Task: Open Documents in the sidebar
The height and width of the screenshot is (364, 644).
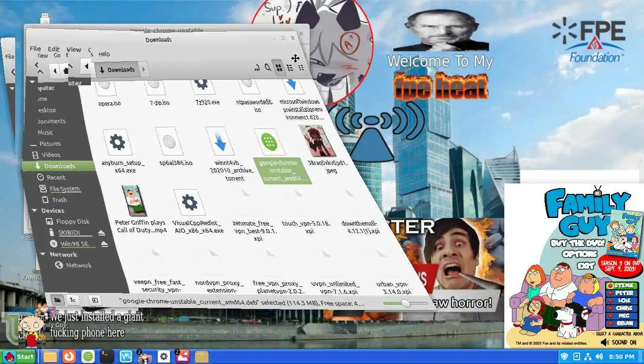Action: 51,121
